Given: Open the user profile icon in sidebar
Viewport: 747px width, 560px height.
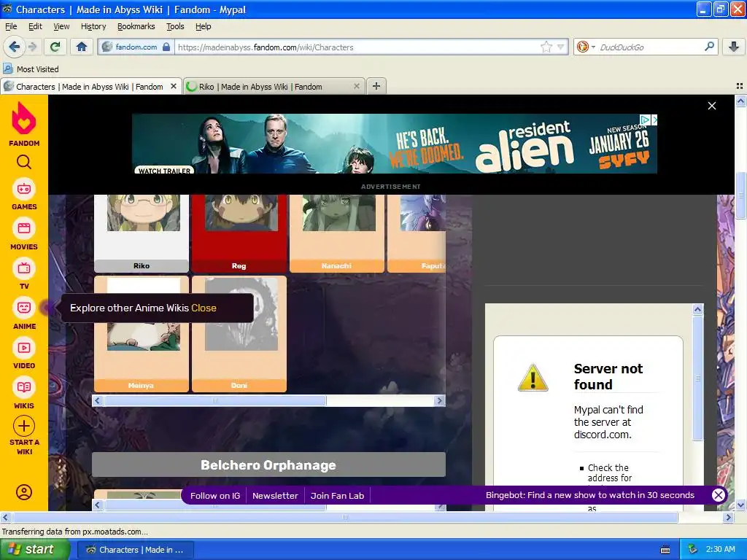Looking at the screenshot, I should coord(24,492).
